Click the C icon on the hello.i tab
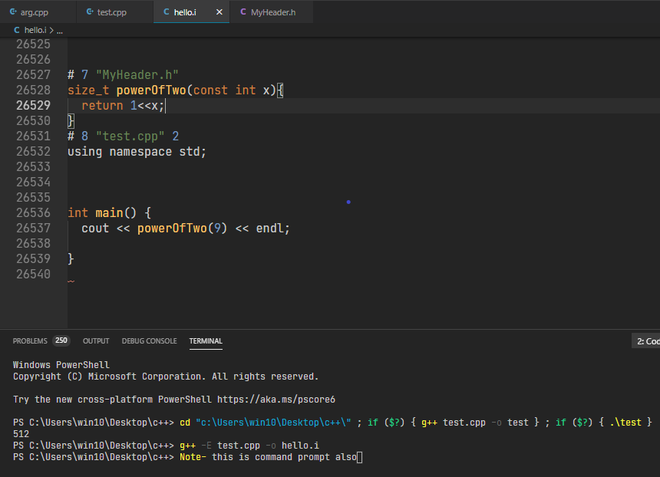Screen dimensions: 660x477 click(166, 13)
